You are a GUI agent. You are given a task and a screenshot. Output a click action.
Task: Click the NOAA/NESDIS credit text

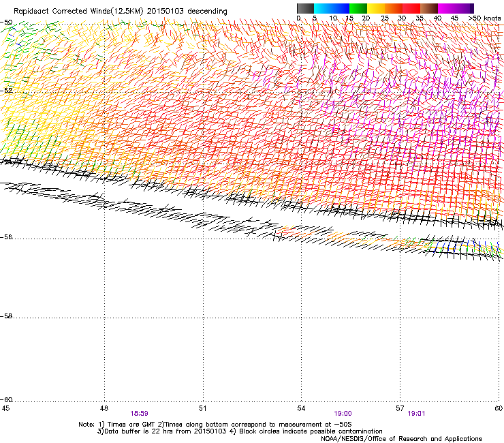[401, 439]
